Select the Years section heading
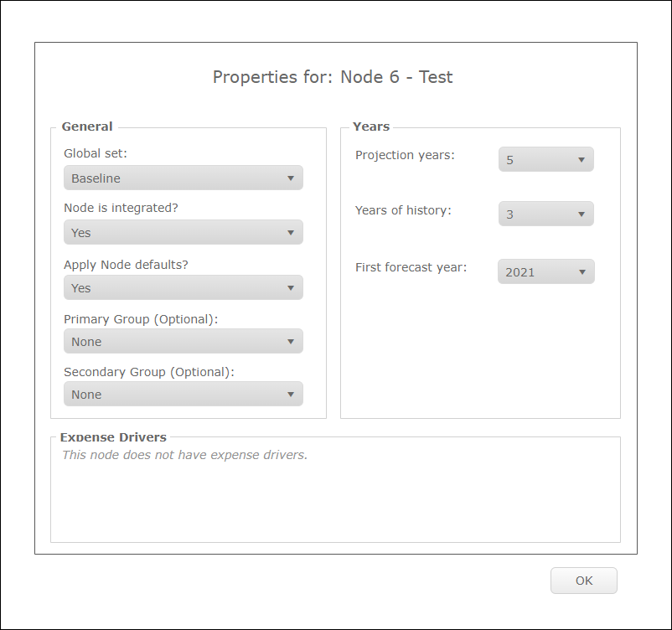The image size is (672, 630). coord(371,127)
